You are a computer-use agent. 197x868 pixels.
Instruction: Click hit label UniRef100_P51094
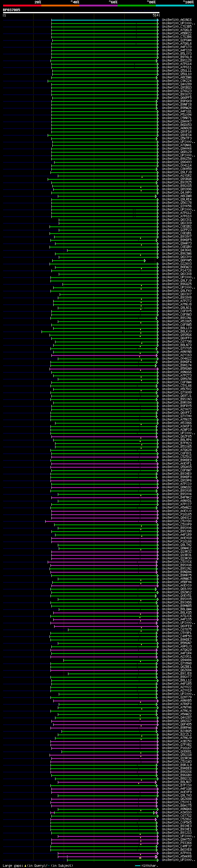tap(176, 115)
